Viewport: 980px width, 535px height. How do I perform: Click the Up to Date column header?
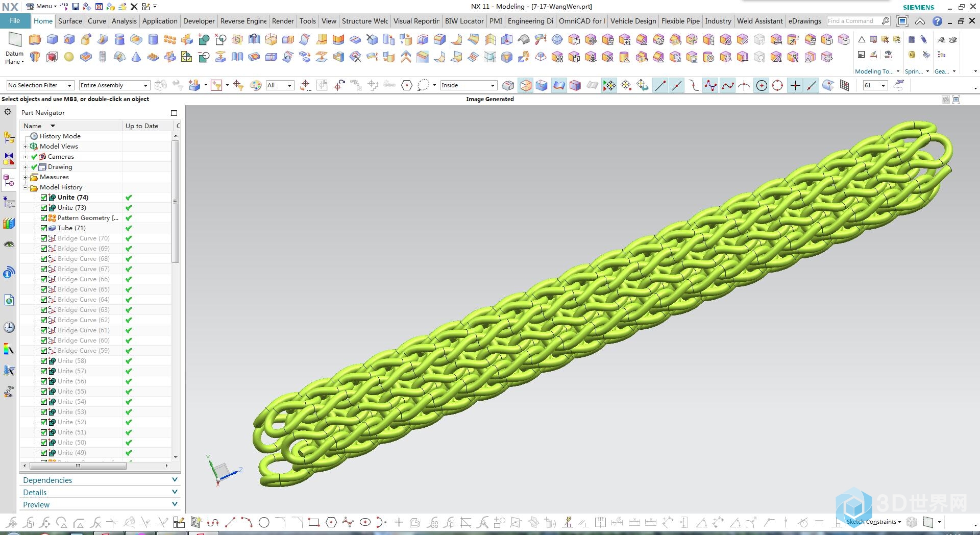(148, 126)
